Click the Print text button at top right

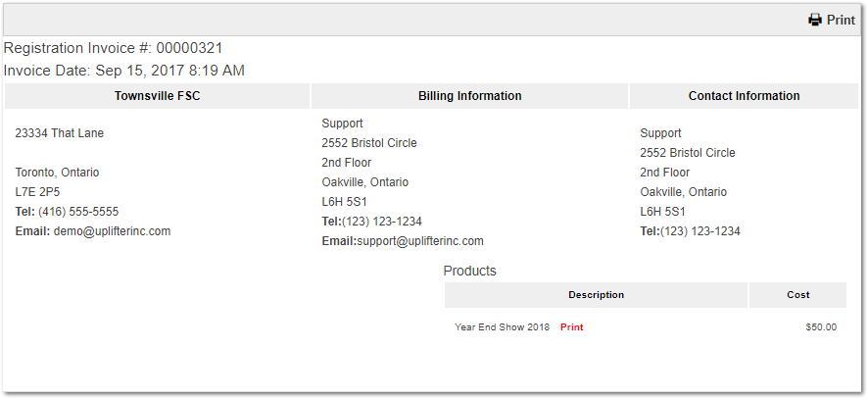tap(841, 20)
